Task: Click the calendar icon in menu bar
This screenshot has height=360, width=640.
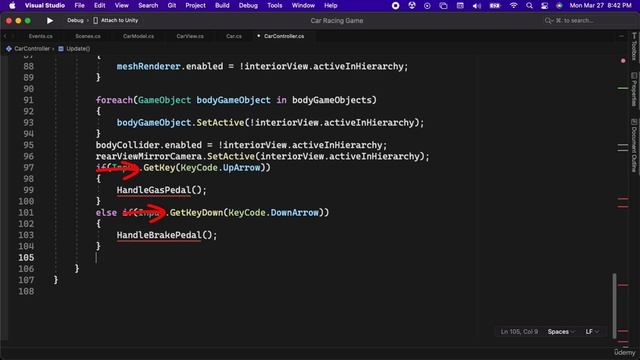Action: point(460,6)
